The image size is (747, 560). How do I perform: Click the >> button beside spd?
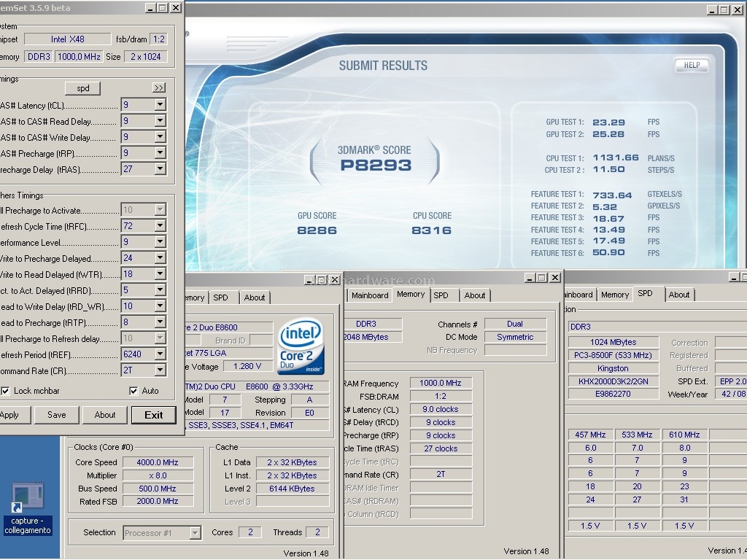pyautogui.click(x=159, y=88)
